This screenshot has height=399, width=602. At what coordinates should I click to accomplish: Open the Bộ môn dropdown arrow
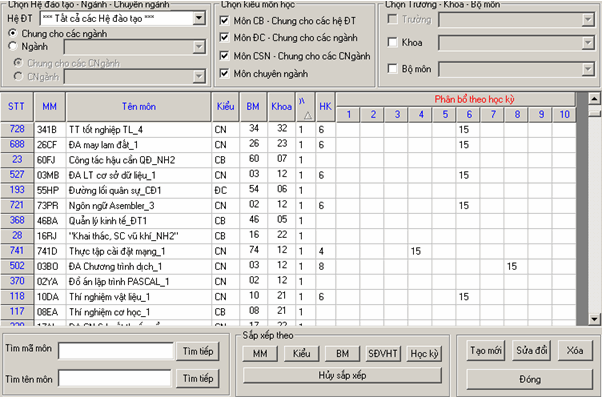pos(588,70)
